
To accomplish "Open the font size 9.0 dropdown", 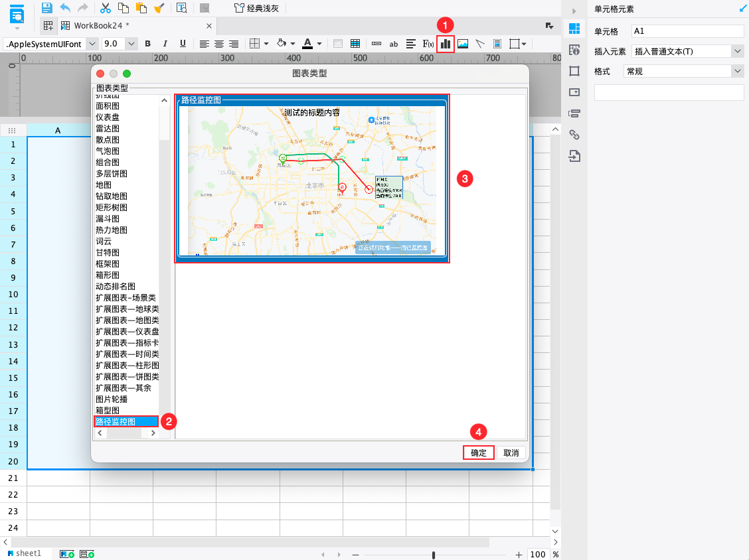I will (131, 44).
